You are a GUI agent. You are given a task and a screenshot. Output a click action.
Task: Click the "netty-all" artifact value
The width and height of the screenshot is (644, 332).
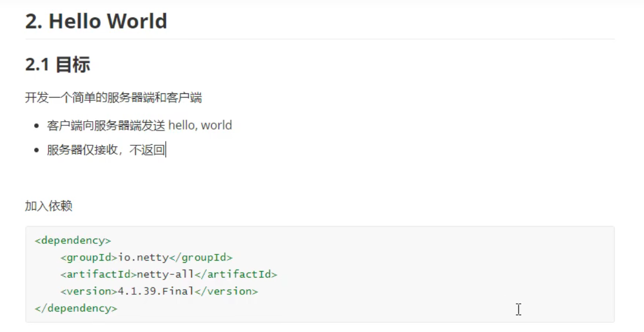(165, 274)
